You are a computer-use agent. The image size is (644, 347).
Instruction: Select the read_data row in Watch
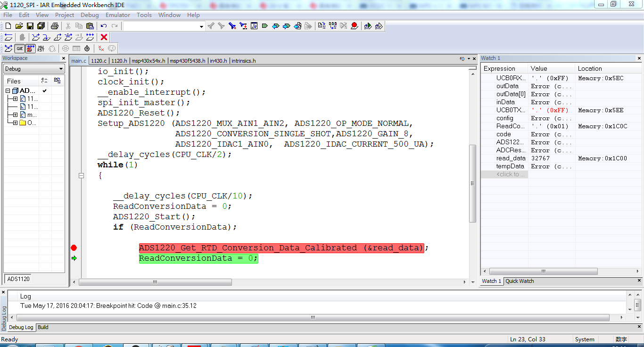(561, 158)
